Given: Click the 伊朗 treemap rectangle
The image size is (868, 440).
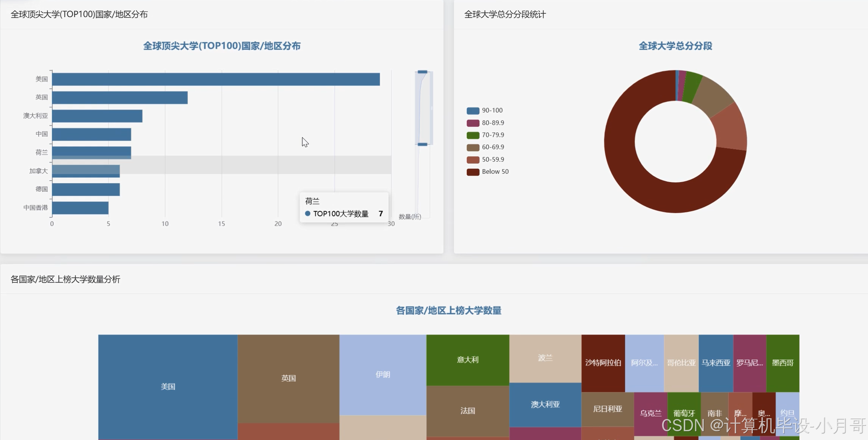Looking at the screenshot, I should (381, 375).
